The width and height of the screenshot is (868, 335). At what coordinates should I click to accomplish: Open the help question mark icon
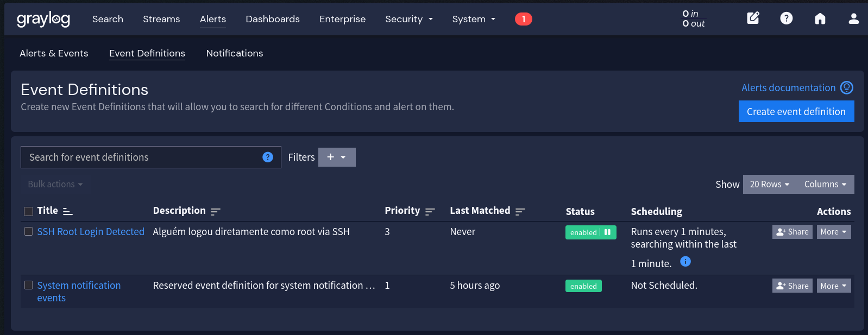click(x=786, y=18)
